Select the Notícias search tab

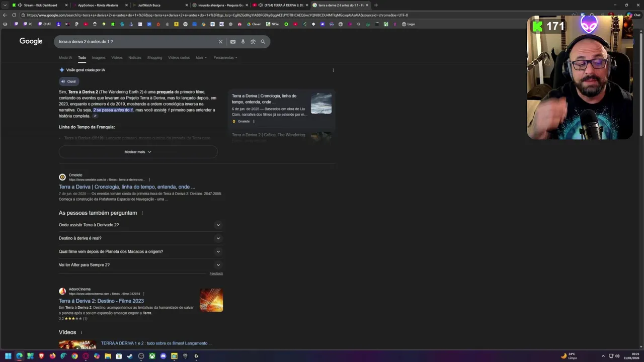[135, 57]
